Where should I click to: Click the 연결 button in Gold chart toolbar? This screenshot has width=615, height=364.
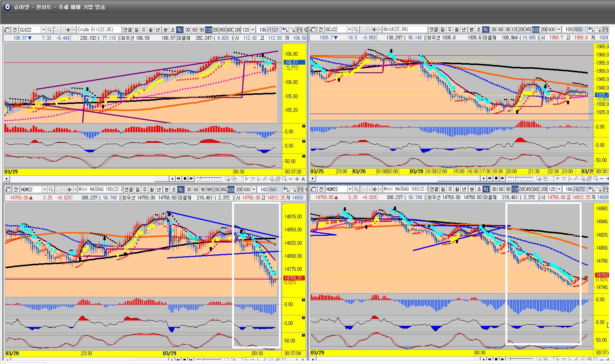click(433, 29)
